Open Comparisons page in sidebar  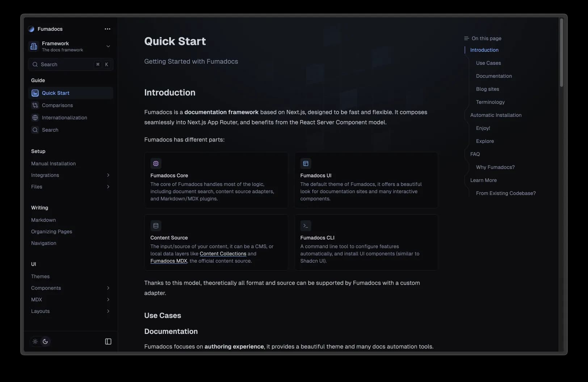pyautogui.click(x=57, y=105)
